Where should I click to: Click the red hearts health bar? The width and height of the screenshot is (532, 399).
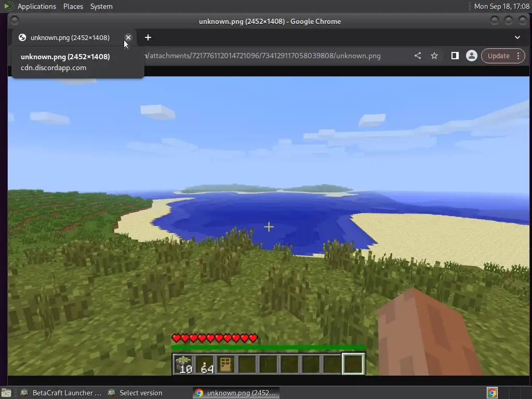pos(215,338)
